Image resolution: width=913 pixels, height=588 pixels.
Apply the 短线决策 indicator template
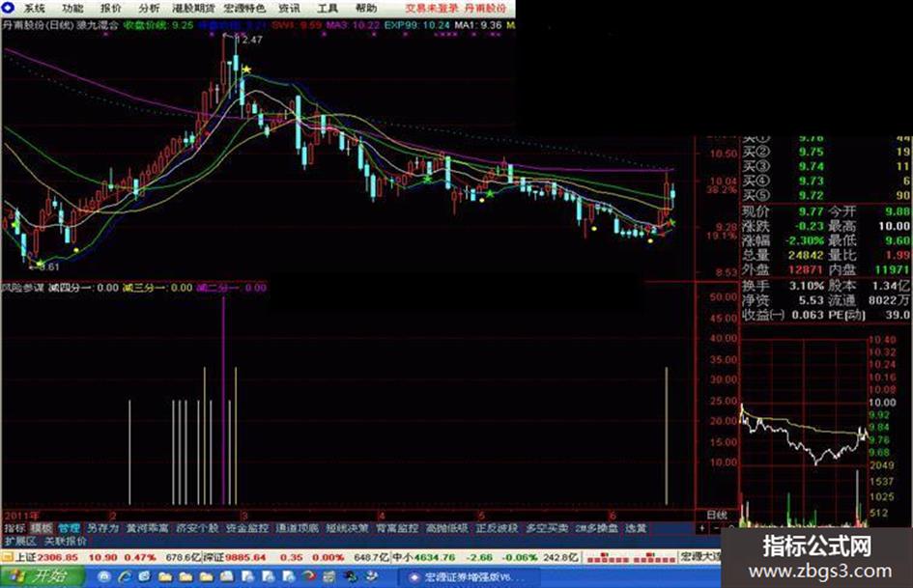tap(347, 528)
